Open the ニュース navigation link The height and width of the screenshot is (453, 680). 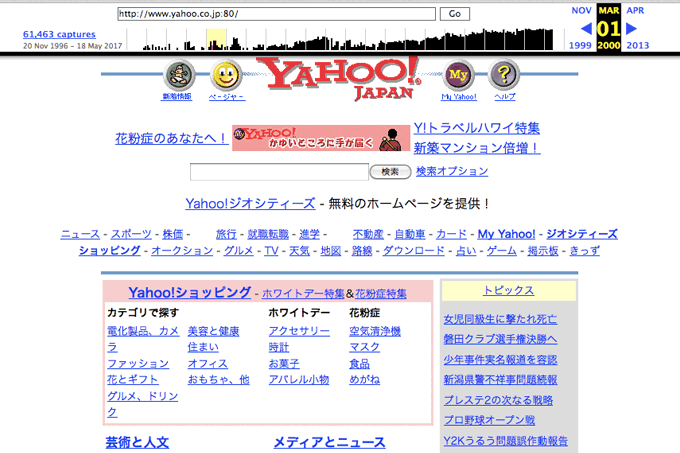pyautogui.click(x=80, y=234)
